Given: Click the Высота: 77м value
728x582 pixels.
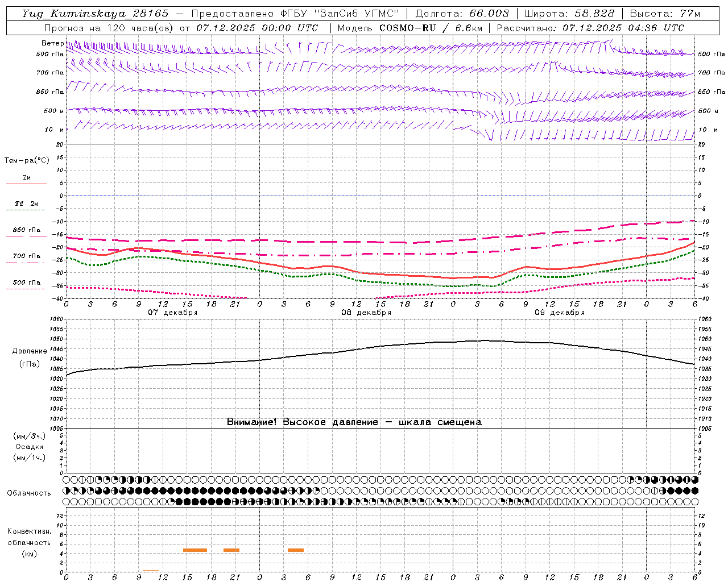Looking at the screenshot, I should [665, 14].
